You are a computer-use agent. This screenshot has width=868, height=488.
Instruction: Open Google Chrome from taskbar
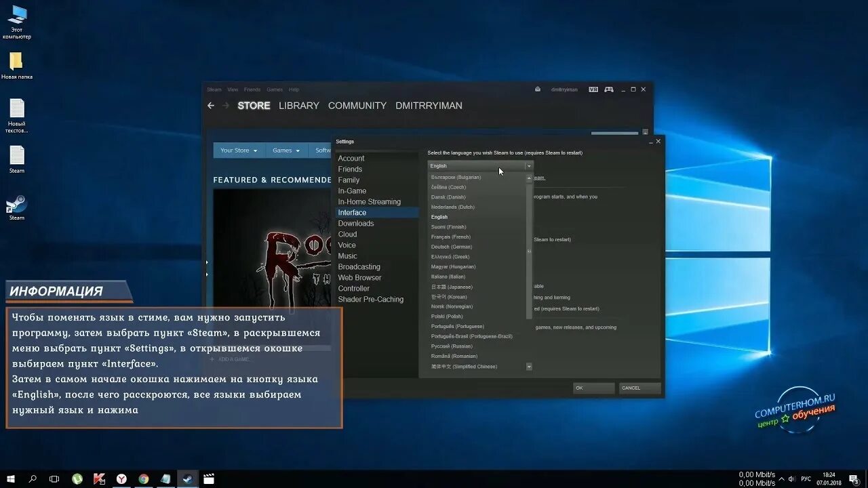tap(144, 479)
